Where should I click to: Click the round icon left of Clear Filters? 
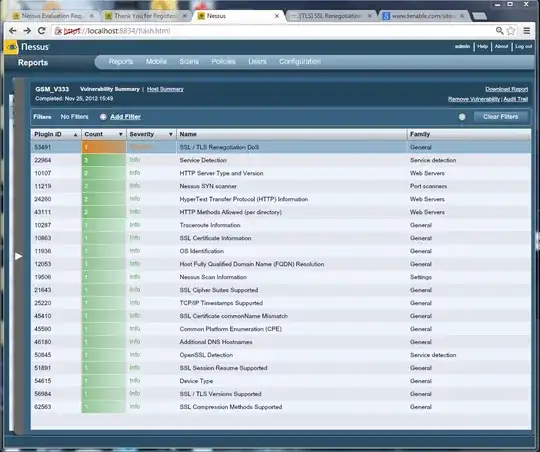(x=462, y=117)
